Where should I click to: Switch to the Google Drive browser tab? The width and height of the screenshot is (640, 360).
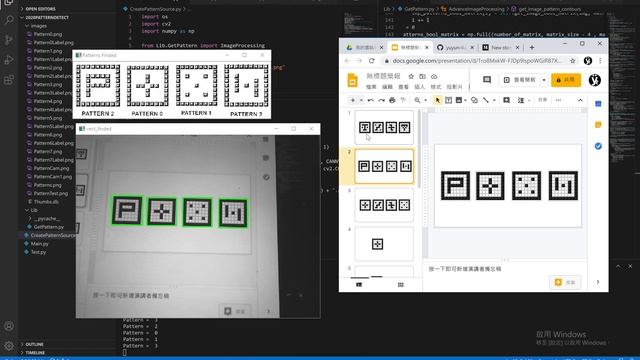(x=363, y=47)
